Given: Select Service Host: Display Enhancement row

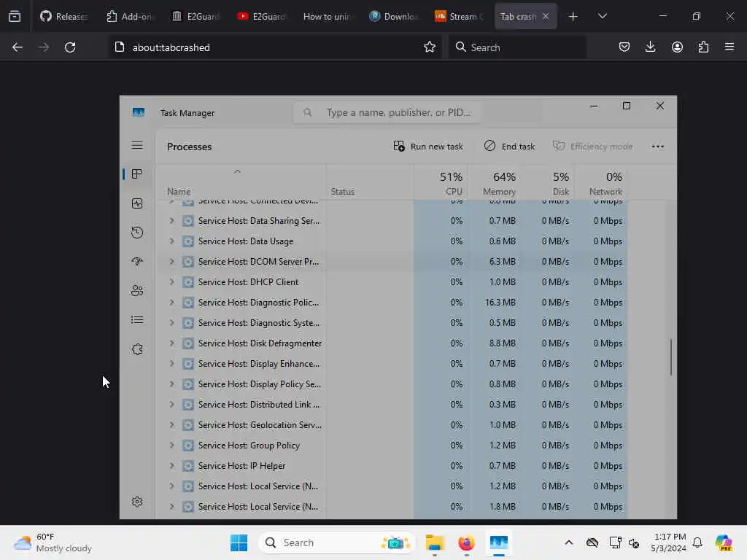Looking at the screenshot, I should click(x=392, y=364).
